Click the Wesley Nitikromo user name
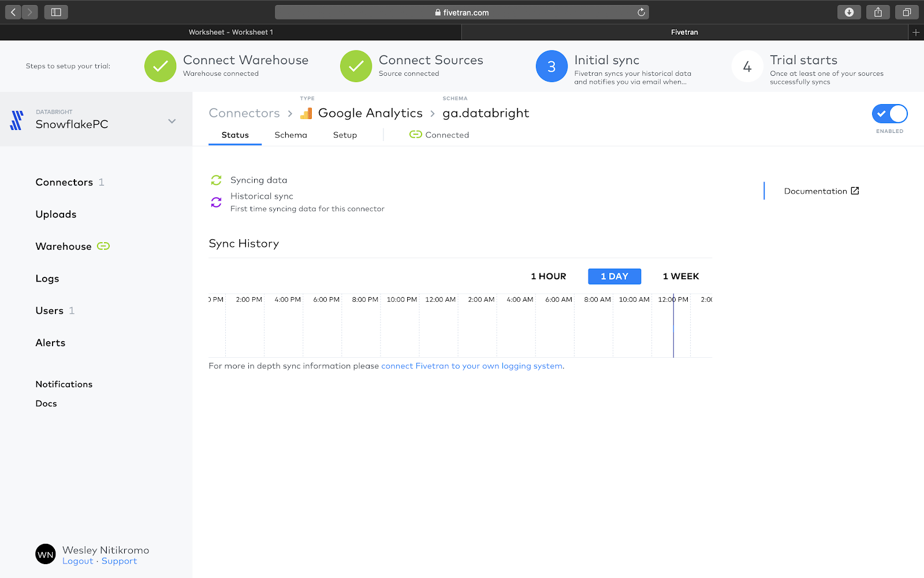The width and height of the screenshot is (924, 578). [x=106, y=550]
